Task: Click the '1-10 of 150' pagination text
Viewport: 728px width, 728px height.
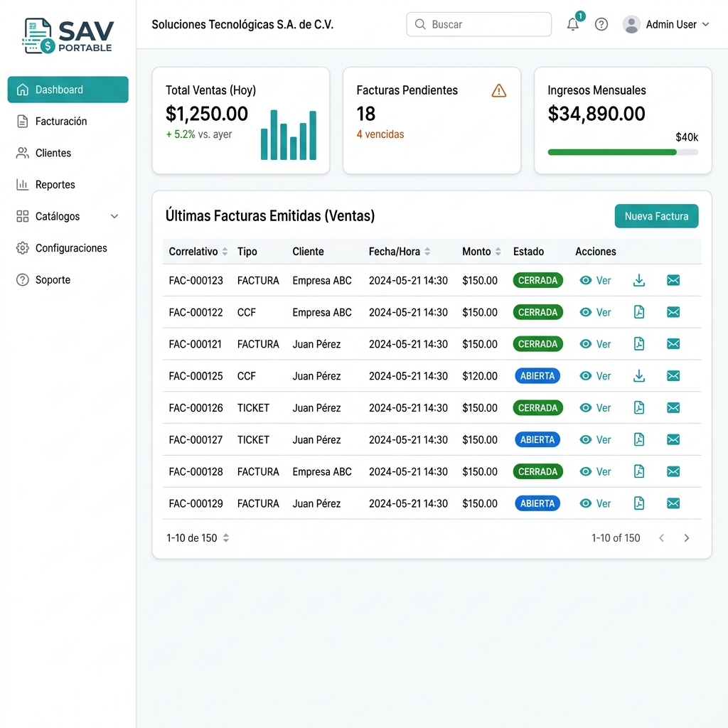Action: (x=616, y=538)
